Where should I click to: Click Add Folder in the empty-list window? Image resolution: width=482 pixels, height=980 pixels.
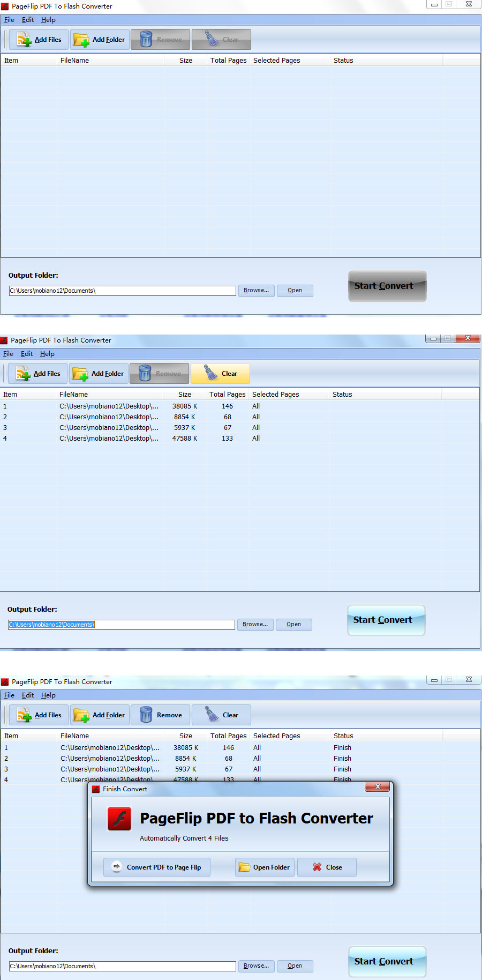(100, 40)
